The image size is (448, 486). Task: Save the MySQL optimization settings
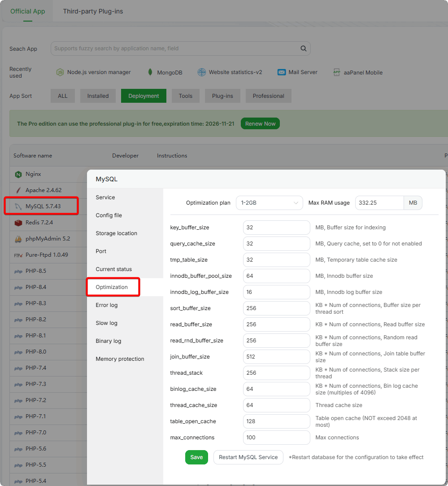click(196, 457)
